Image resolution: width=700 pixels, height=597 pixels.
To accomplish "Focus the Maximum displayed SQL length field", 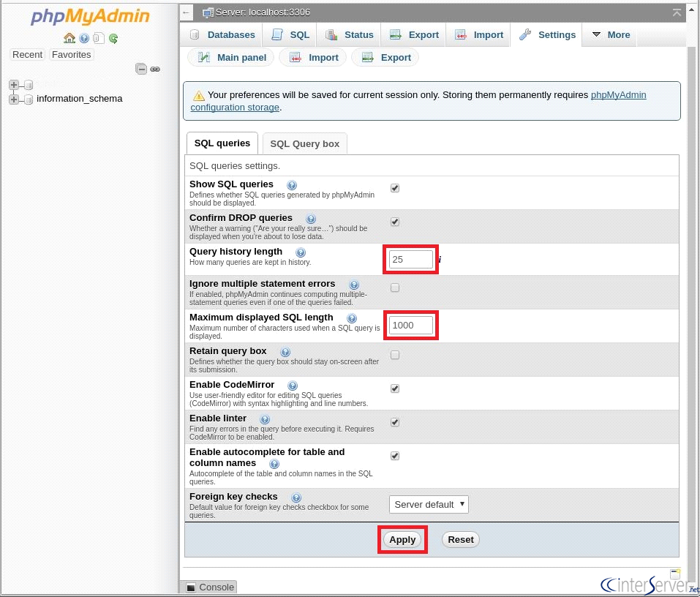I will tap(411, 326).
